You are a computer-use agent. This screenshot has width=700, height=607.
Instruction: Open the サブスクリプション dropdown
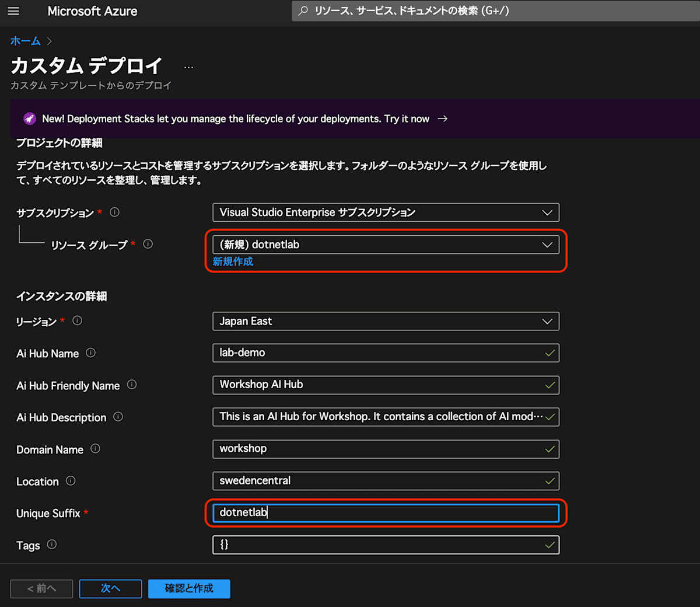click(386, 212)
